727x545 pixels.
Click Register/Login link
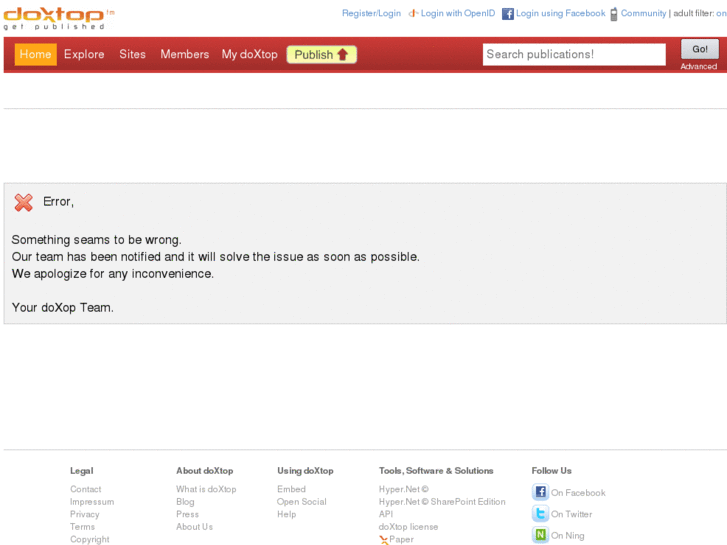click(x=371, y=13)
